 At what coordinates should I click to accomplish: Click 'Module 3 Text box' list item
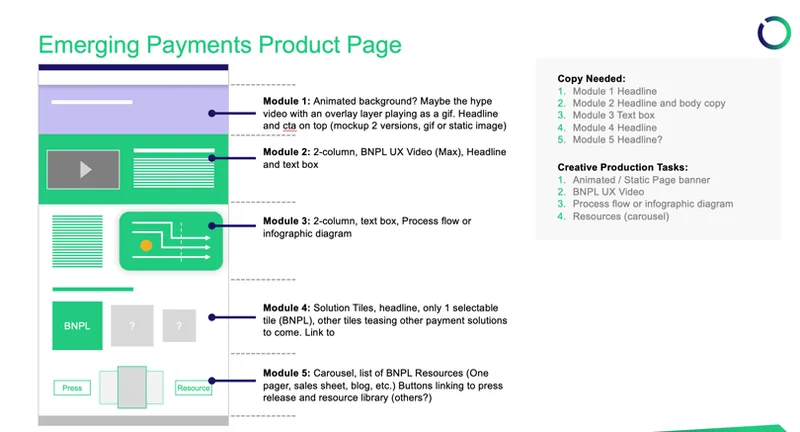pos(613,115)
